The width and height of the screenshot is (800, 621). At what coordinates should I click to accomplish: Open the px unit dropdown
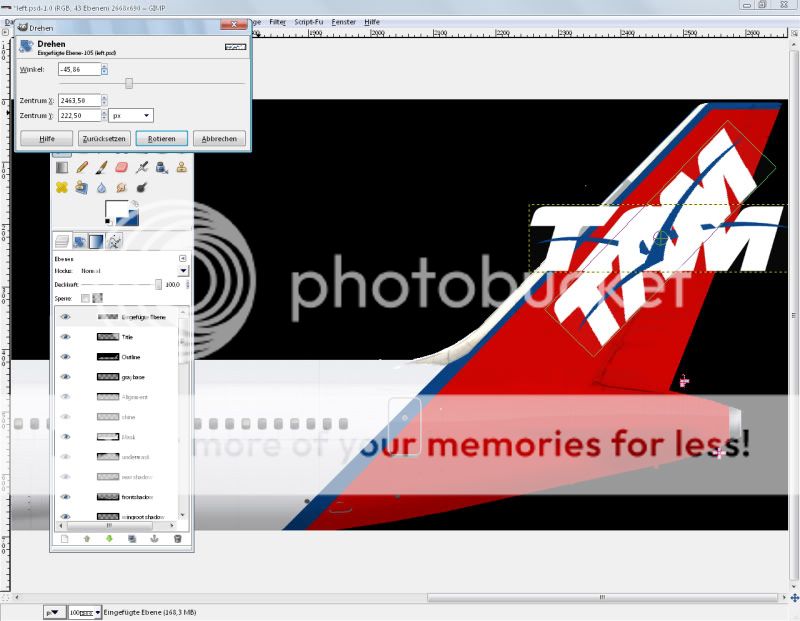pos(130,115)
